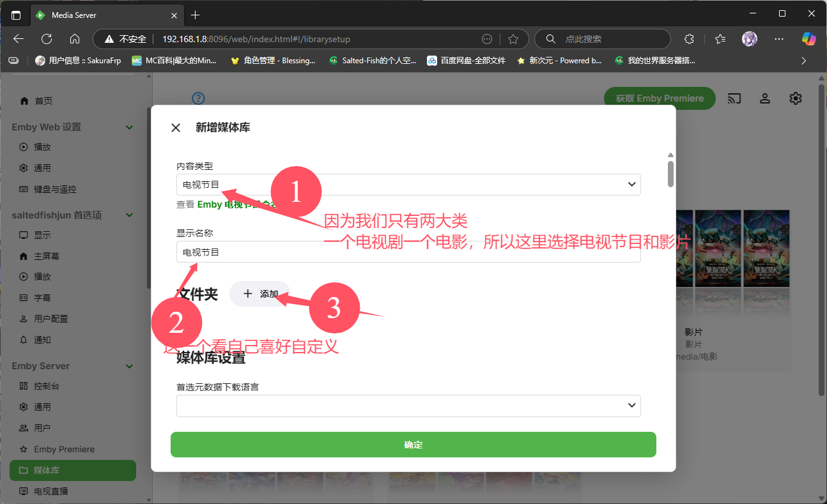Open the 百度网盘 bookmark
The height and width of the screenshot is (504, 827).
point(467,61)
